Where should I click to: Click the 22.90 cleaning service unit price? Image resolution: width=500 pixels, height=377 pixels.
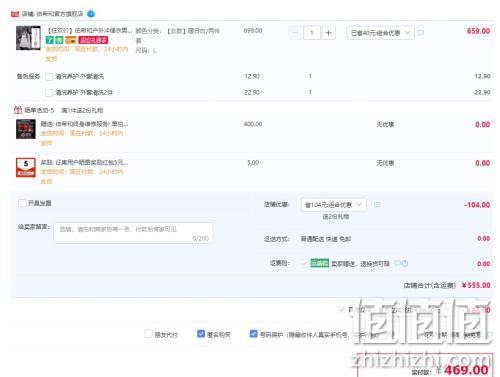pyautogui.click(x=252, y=92)
